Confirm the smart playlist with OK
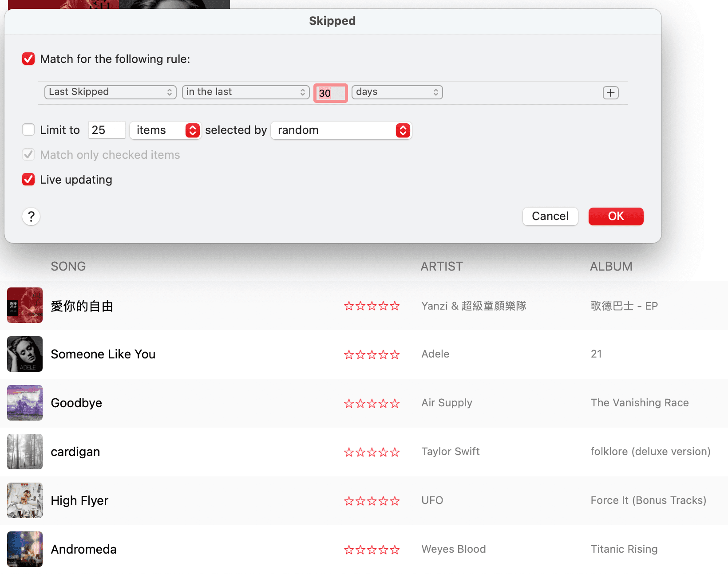This screenshot has width=728, height=574. (x=616, y=216)
